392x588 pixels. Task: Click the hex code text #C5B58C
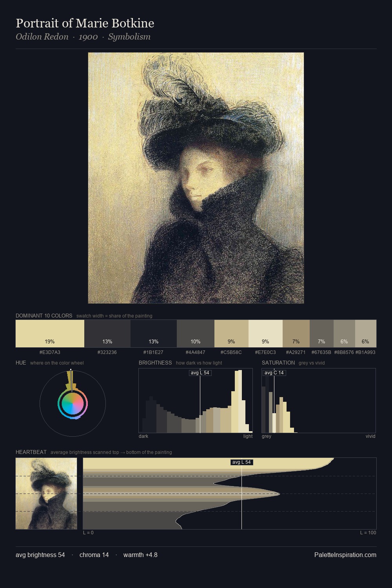[231, 352]
